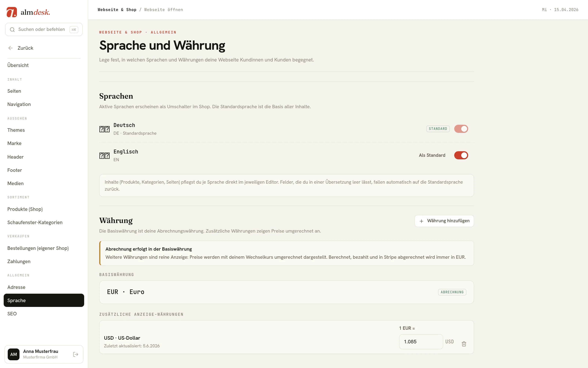Viewport: 588px width, 368px height.
Task: Click the Währung hinzufügen button
Action: [x=444, y=221]
